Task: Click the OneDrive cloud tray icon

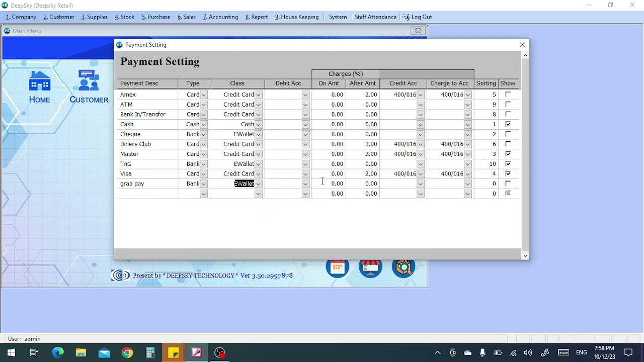Action: point(467,353)
